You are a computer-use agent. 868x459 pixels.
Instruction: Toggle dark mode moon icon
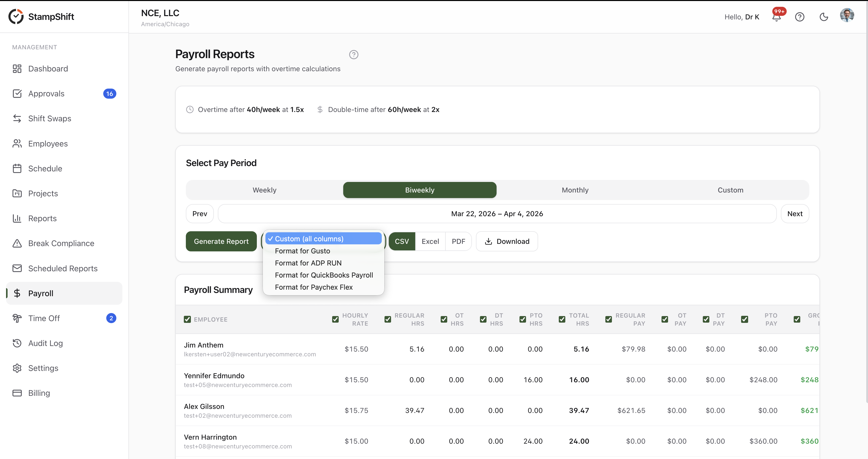pos(824,17)
